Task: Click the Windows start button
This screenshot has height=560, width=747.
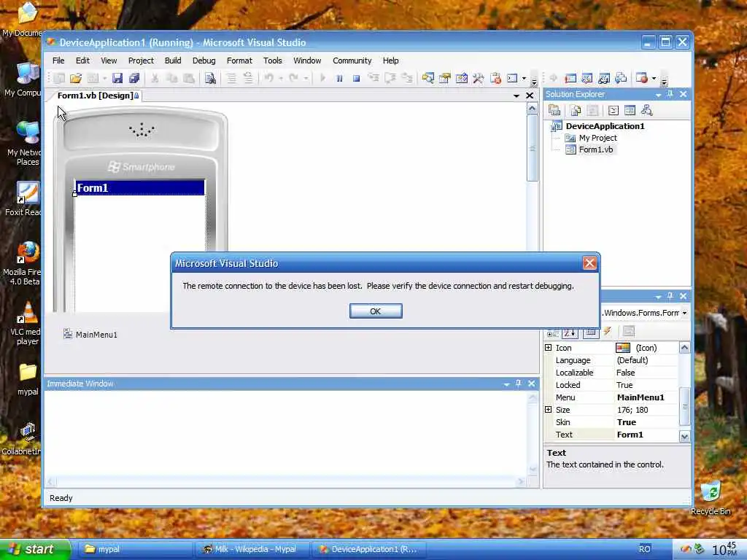Action: point(34,549)
